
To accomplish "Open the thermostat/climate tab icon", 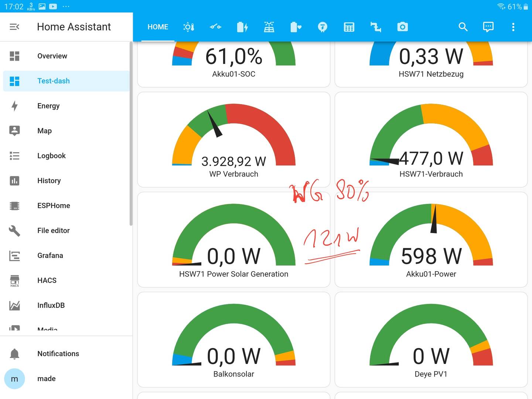I will tap(189, 27).
